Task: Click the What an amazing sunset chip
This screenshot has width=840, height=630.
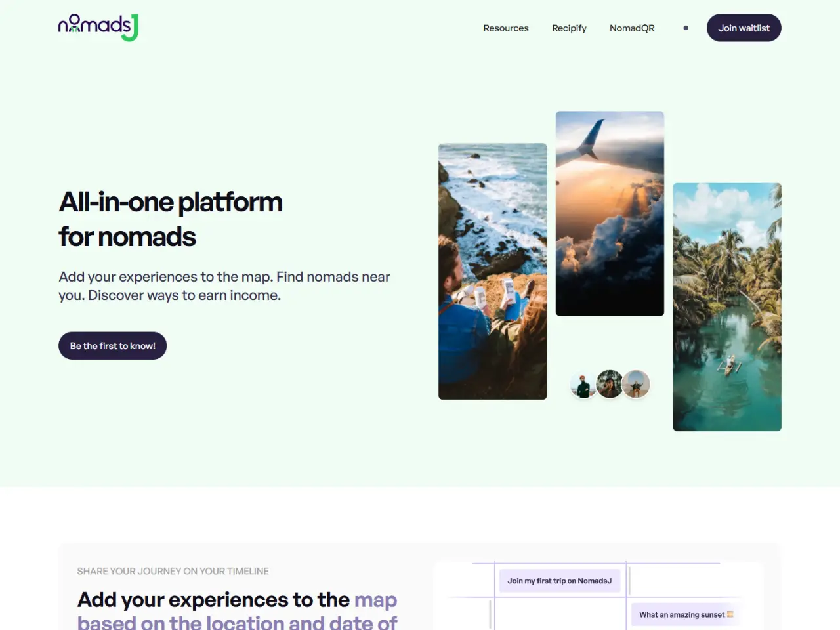Action: pyautogui.click(x=686, y=615)
